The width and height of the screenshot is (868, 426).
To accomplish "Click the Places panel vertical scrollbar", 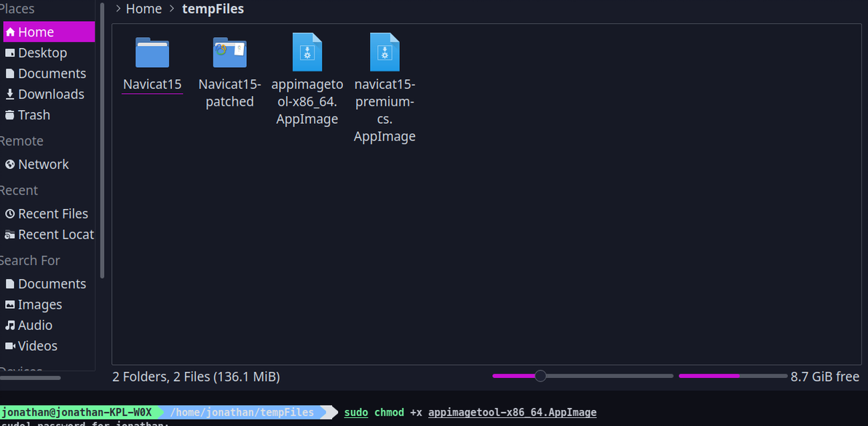I will [x=102, y=141].
